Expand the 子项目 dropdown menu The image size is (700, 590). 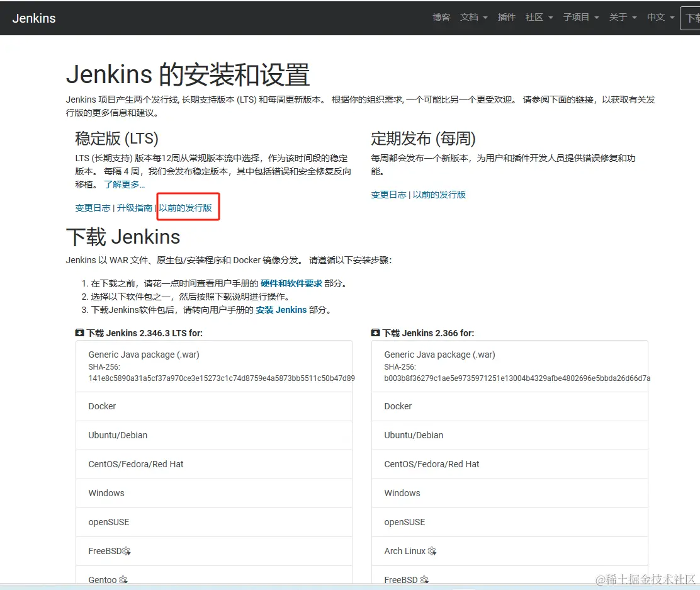[x=581, y=18]
